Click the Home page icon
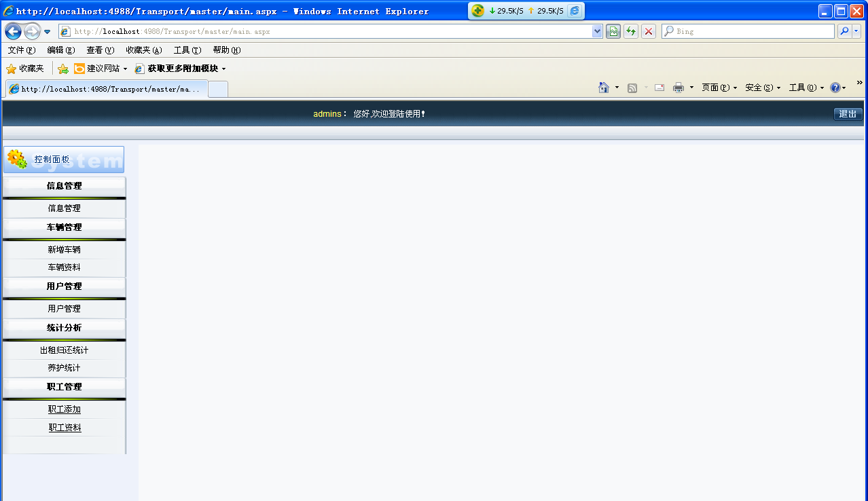 (603, 88)
